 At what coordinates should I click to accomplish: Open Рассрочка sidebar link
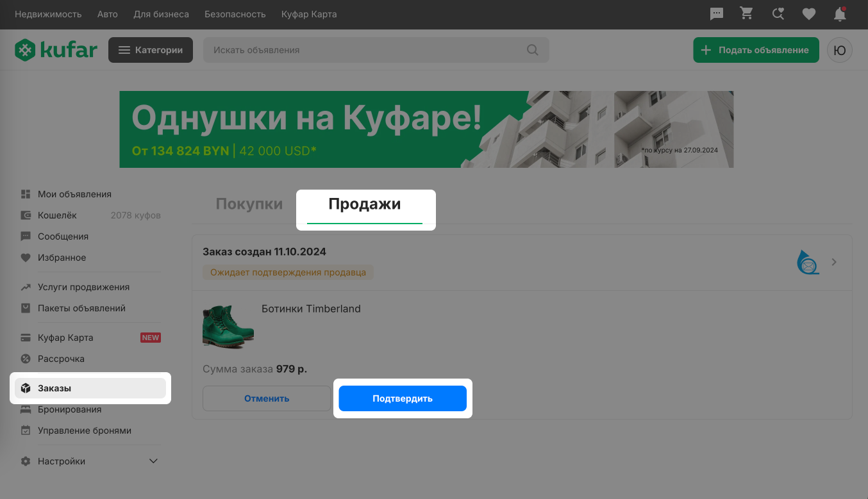(61, 359)
